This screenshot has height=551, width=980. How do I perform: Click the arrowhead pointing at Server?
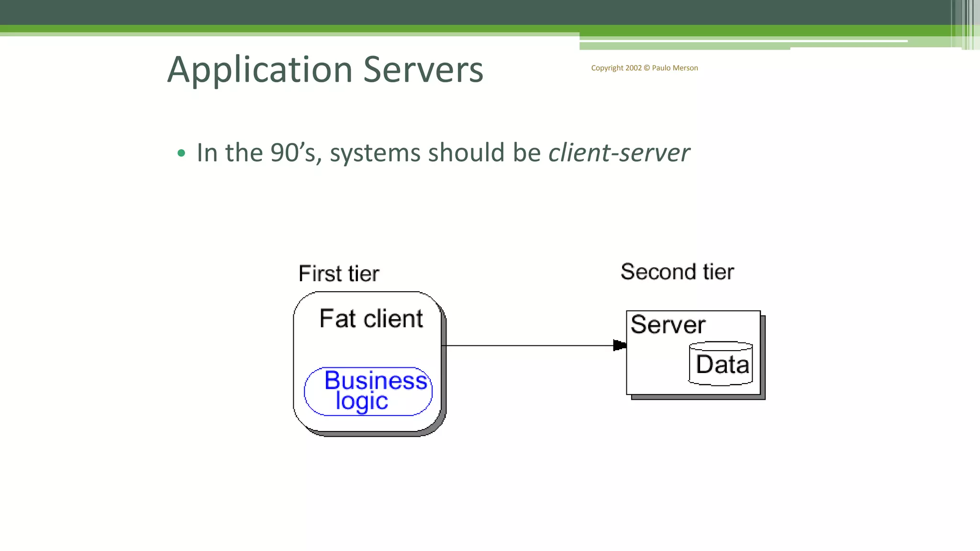[x=619, y=345]
